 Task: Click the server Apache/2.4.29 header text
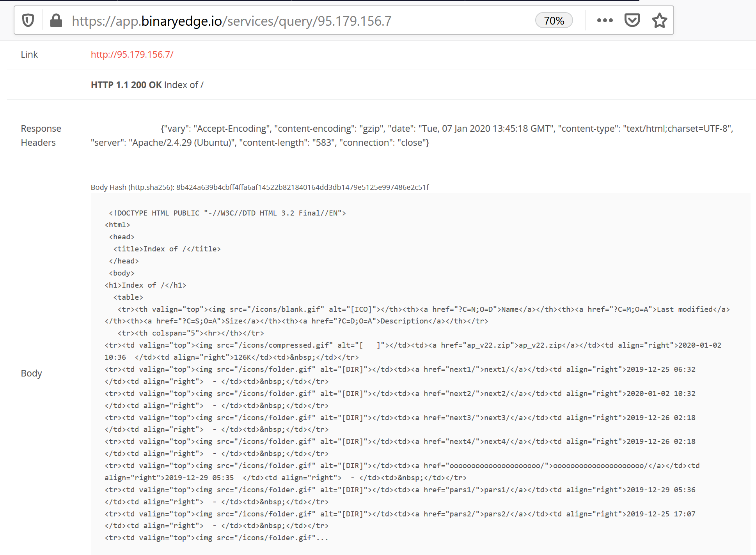pos(163,143)
